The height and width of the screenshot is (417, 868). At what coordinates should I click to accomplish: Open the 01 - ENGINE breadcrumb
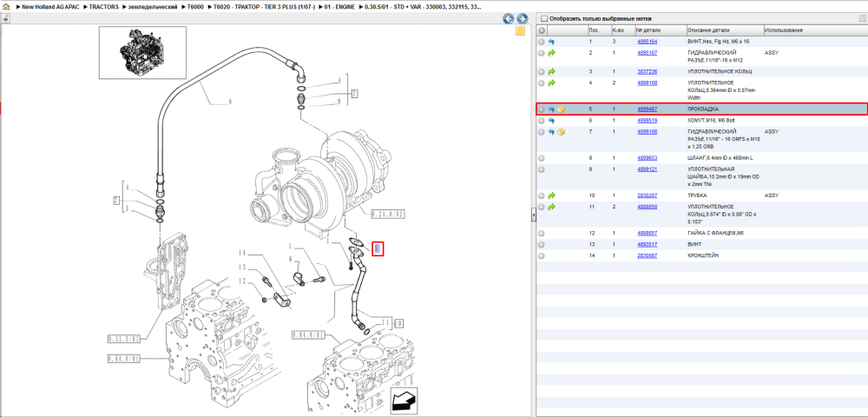click(x=340, y=7)
